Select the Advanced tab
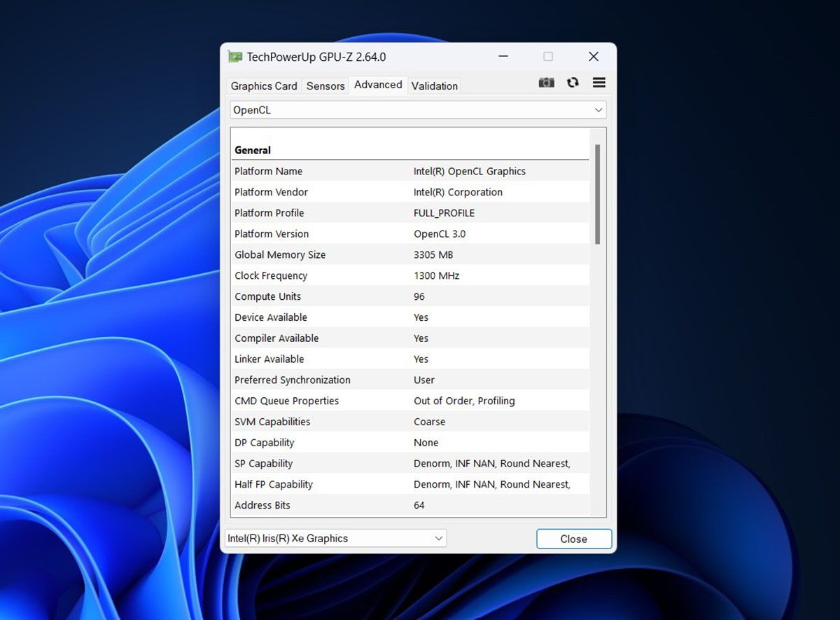This screenshot has width=840, height=620. 378,85
